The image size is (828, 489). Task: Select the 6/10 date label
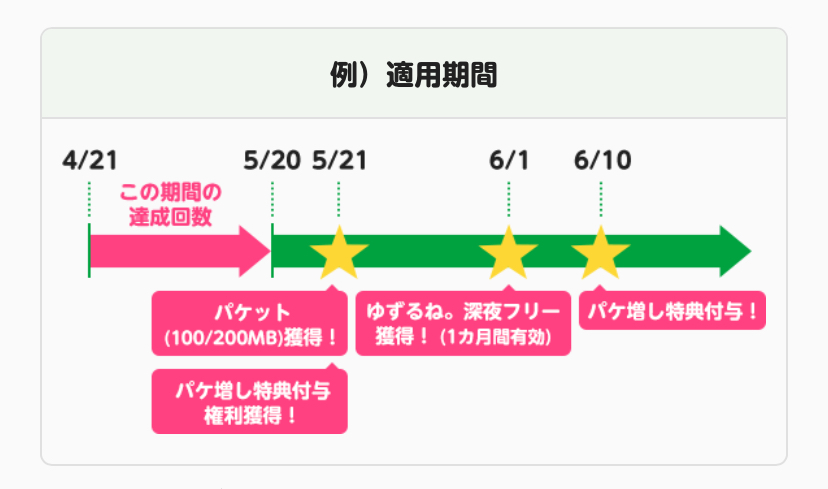point(603,160)
